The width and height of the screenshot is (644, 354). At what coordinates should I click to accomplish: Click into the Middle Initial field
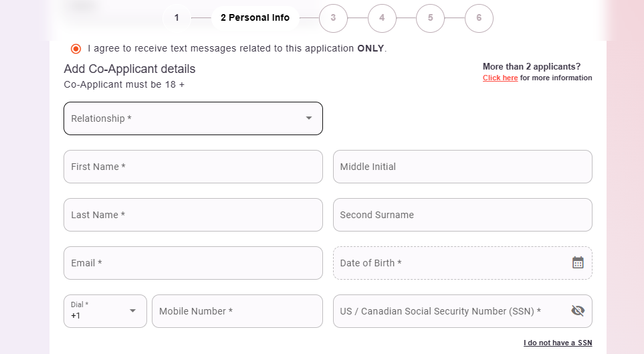point(462,167)
